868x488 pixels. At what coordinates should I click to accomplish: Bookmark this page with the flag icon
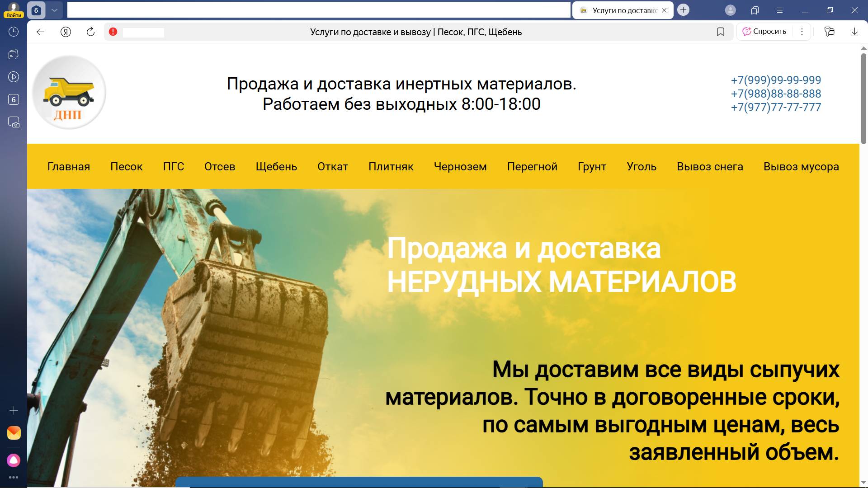coord(721,32)
